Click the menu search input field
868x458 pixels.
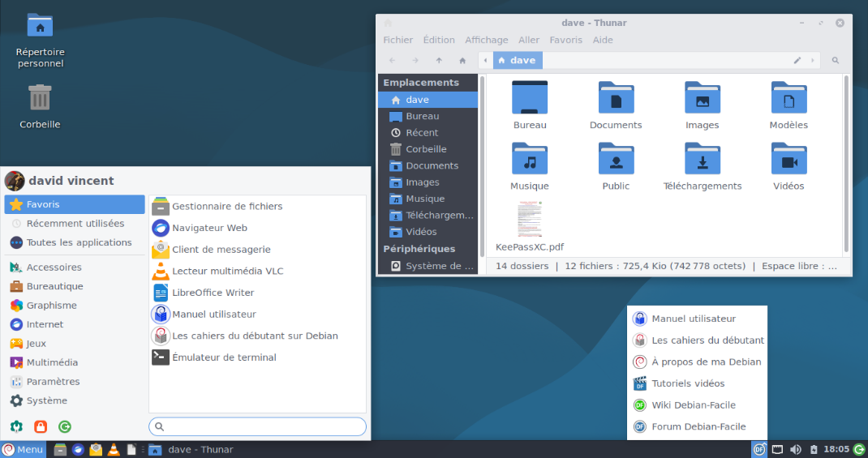click(x=257, y=426)
